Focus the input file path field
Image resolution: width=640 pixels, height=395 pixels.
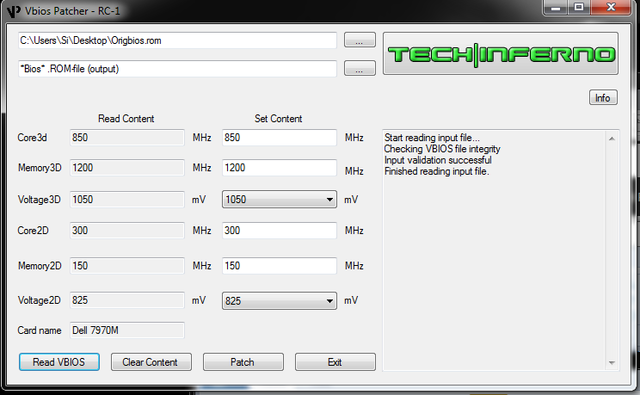[177, 40]
